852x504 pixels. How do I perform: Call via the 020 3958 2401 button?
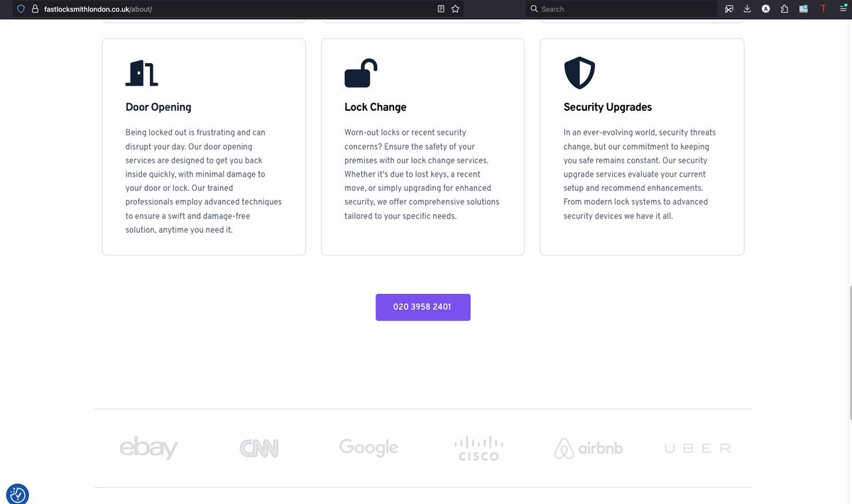[x=422, y=307]
